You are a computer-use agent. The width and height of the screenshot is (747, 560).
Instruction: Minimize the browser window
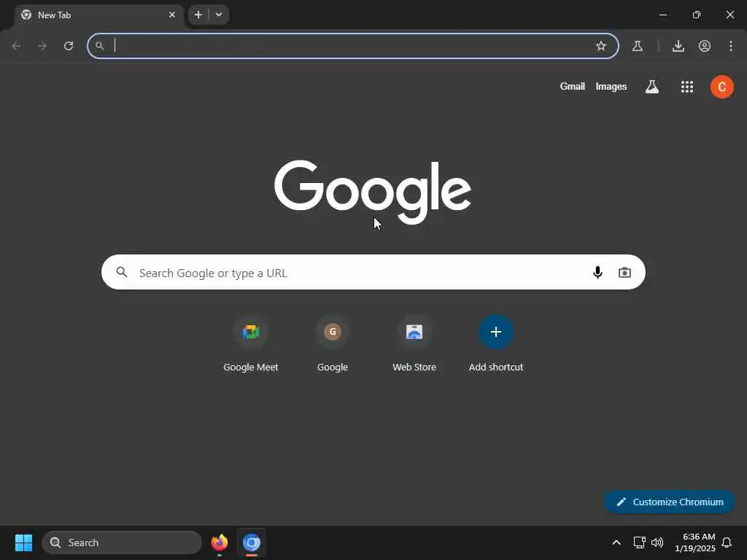(662, 15)
